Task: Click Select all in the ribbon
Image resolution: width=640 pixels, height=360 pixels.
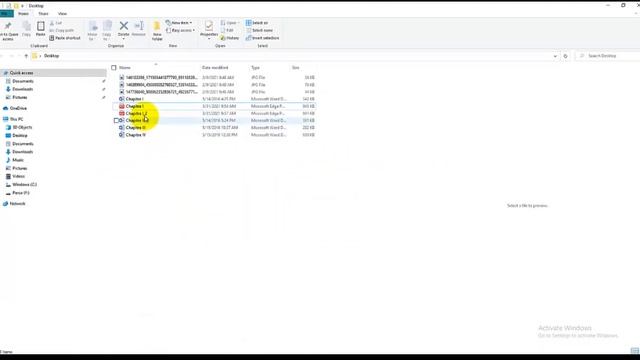Action: [x=257, y=23]
